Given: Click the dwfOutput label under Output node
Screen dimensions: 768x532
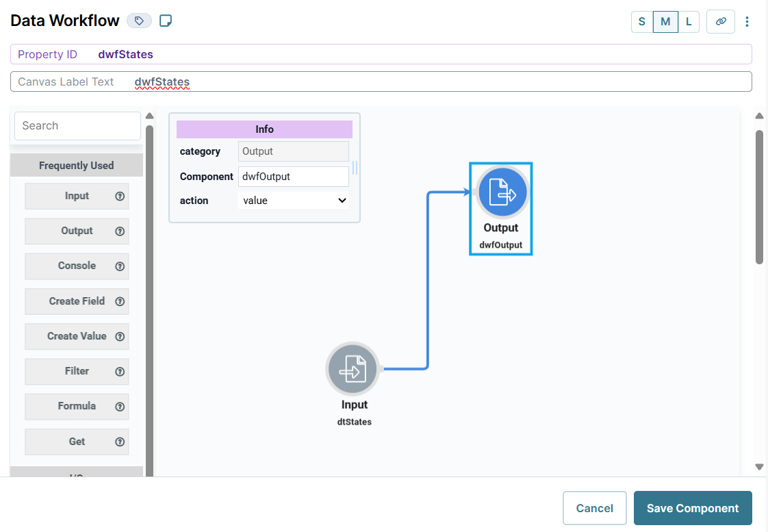Looking at the screenshot, I should (500, 245).
